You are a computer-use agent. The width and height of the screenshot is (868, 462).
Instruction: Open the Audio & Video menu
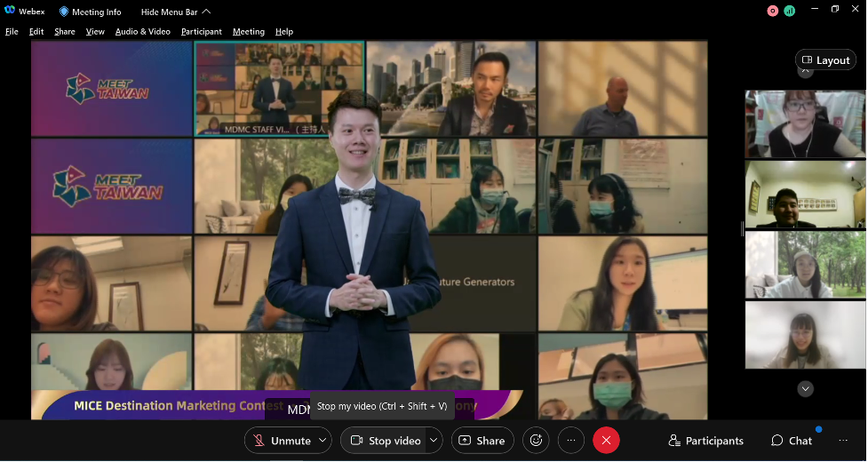142,32
